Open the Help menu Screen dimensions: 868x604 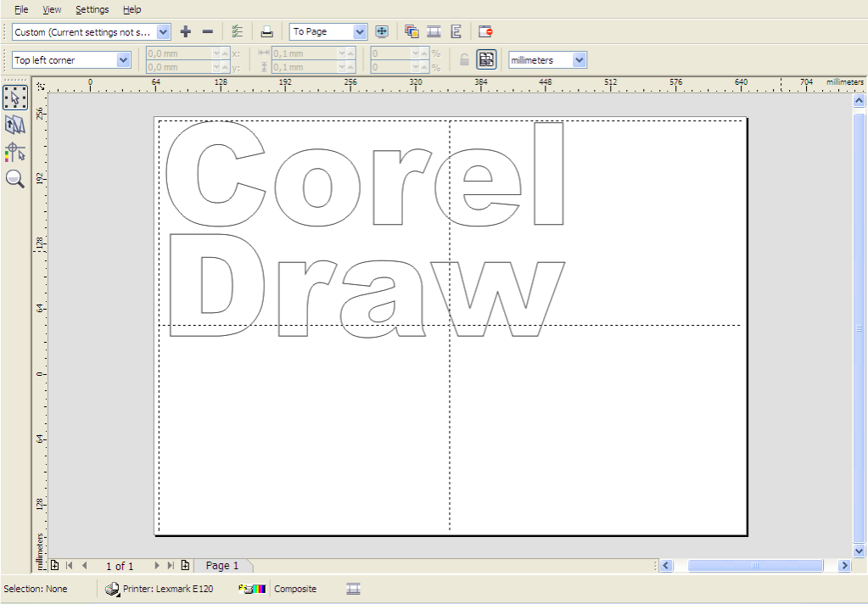(x=132, y=9)
